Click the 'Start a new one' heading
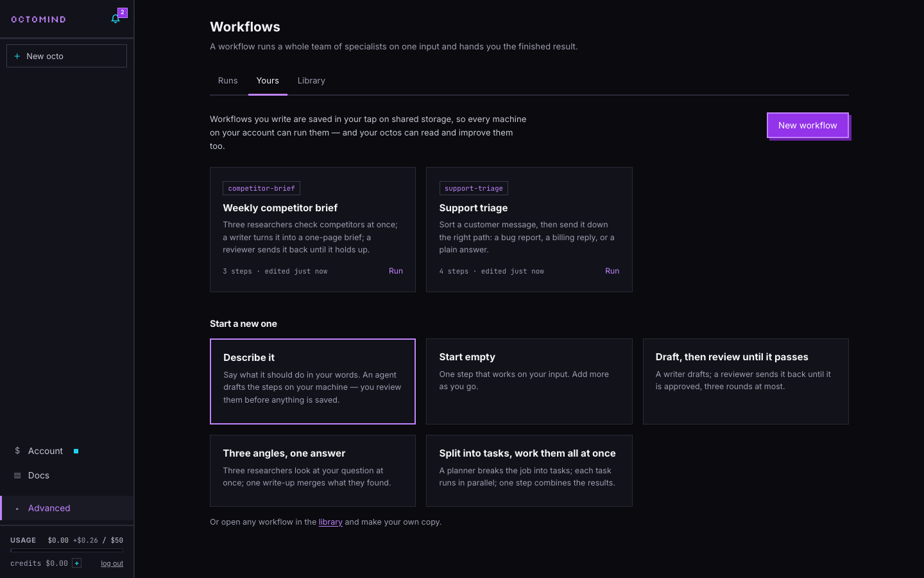Viewport: 924px width, 578px height. click(243, 324)
